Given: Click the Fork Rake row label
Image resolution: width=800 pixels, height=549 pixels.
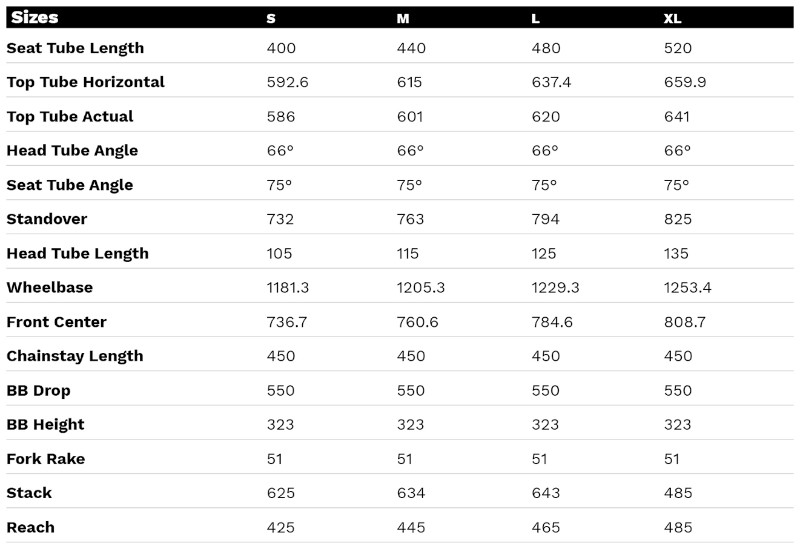Looking at the screenshot, I should point(46,459).
